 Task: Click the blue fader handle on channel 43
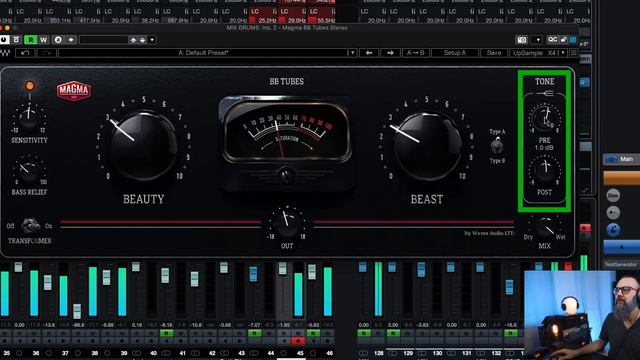(x=253, y=273)
